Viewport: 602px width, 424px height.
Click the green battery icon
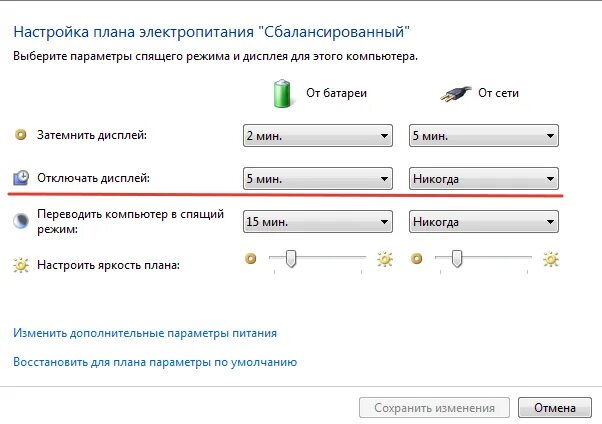click(x=284, y=93)
